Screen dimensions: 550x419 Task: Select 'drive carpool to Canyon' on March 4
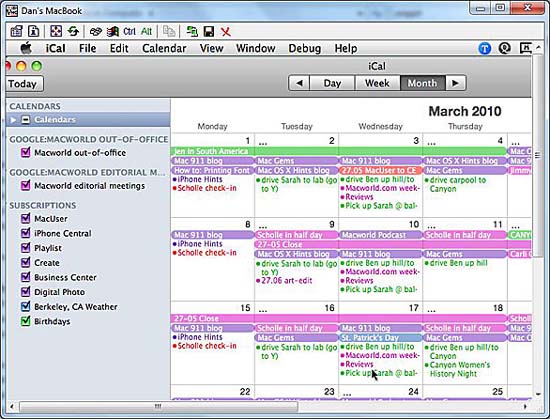pos(455,184)
